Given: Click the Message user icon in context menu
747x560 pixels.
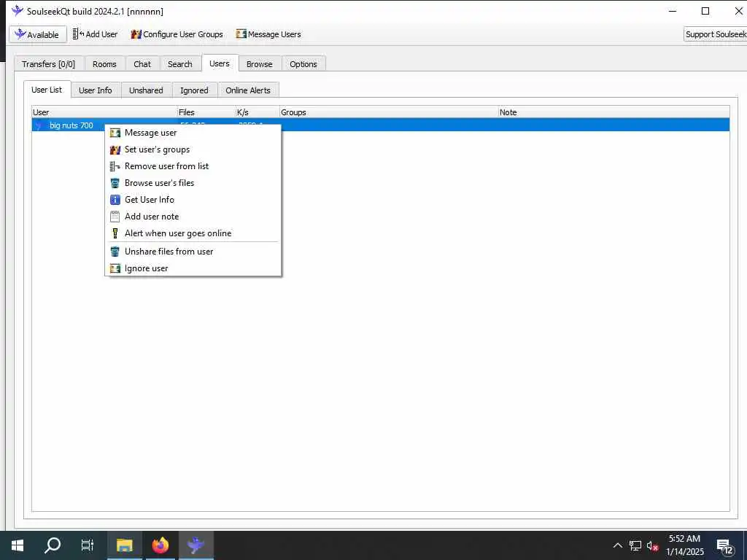Looking at the screenshot, I should tap(115, 133).
